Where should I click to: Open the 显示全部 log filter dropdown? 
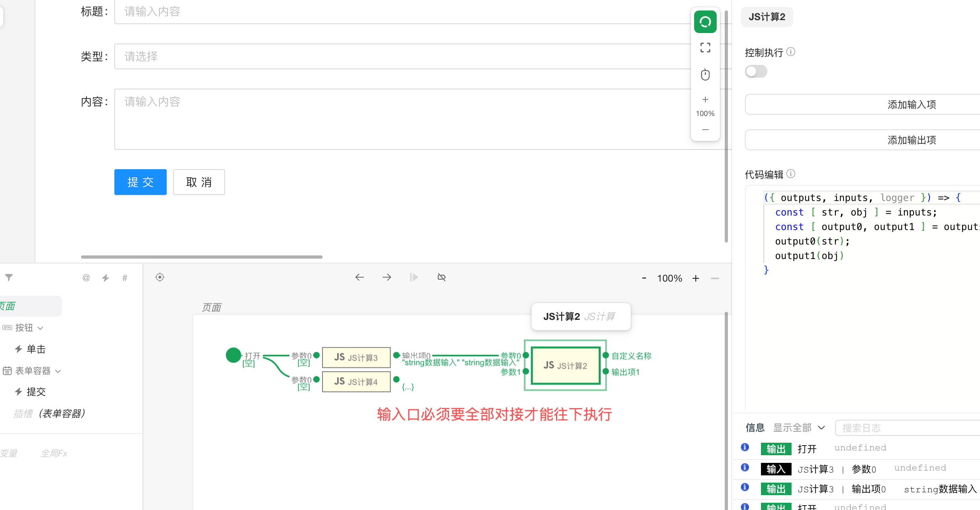pos(799,427)
